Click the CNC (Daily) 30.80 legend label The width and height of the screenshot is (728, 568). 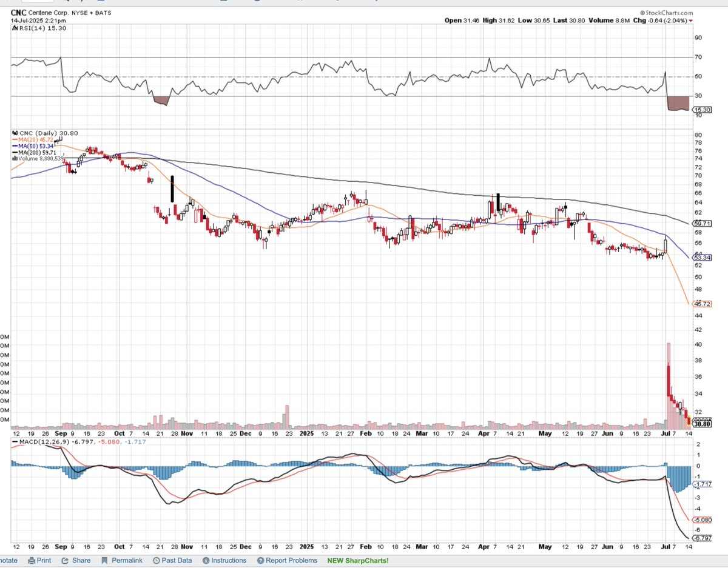click(x=45, y=133)
